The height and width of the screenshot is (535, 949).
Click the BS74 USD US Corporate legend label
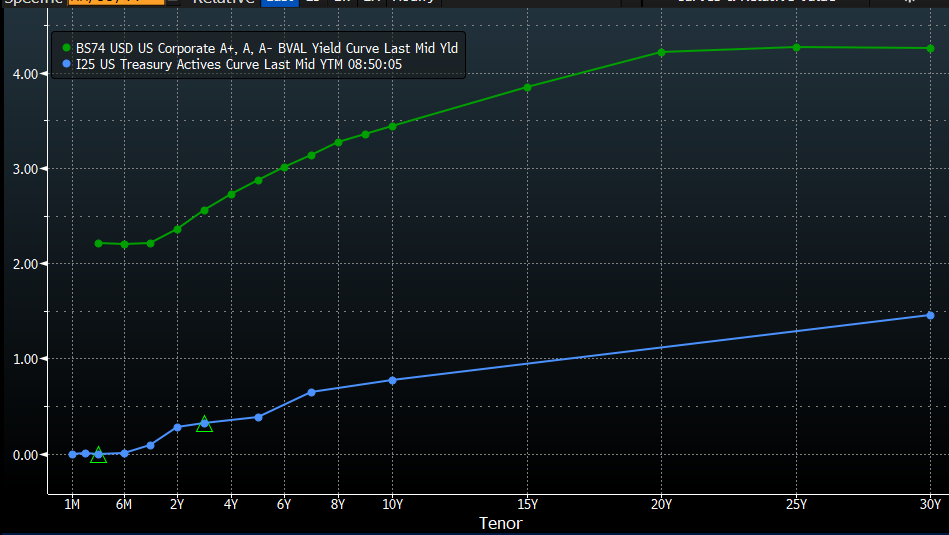click(267, 48)
